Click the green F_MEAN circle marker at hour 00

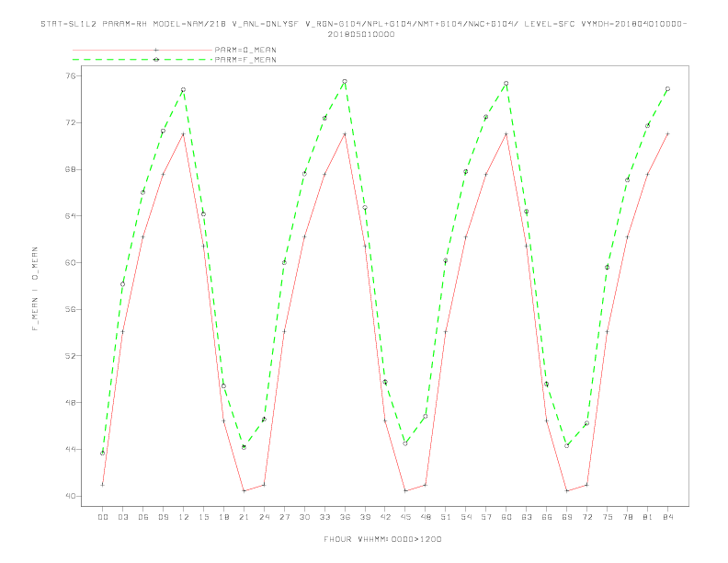tap(103, 453)
